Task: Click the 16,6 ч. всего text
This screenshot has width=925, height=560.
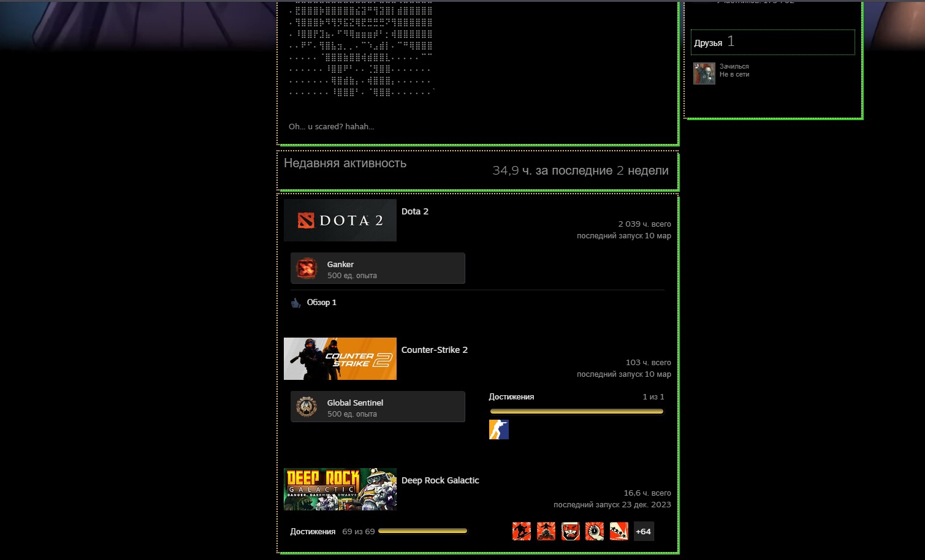Action: coord(647,493)
